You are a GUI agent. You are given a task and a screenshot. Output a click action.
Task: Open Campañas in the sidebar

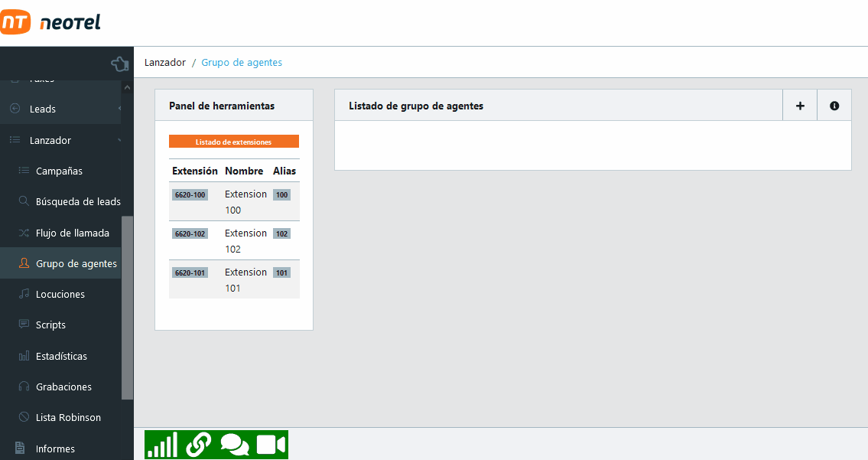(x=59, y=171)
